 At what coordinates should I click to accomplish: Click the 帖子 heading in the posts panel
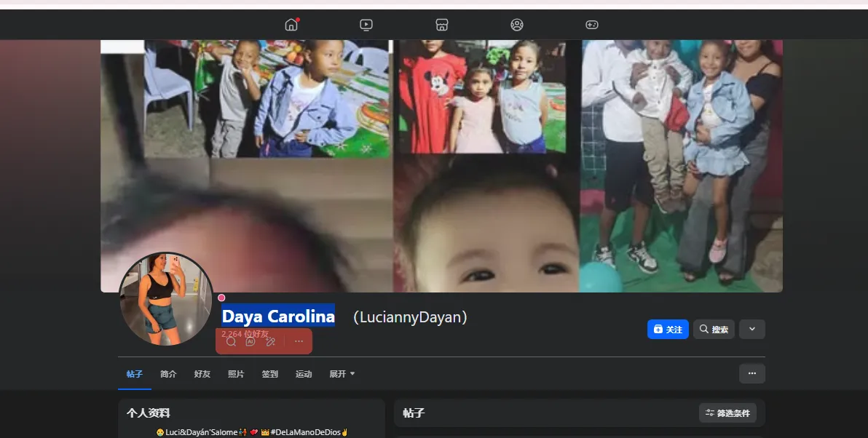pyautogui.click(x=414, y=413)
